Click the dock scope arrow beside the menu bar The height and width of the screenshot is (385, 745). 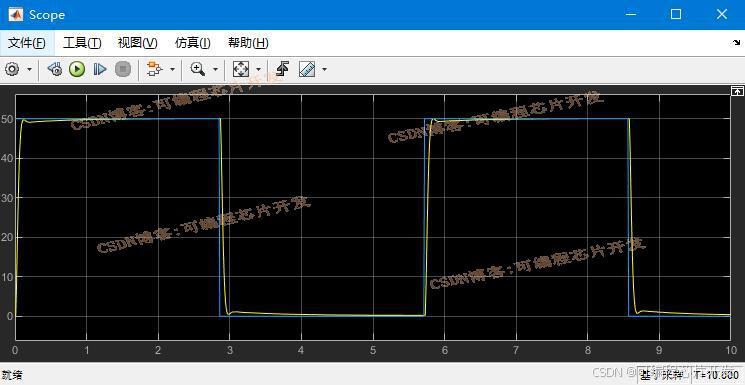(736, 43)
